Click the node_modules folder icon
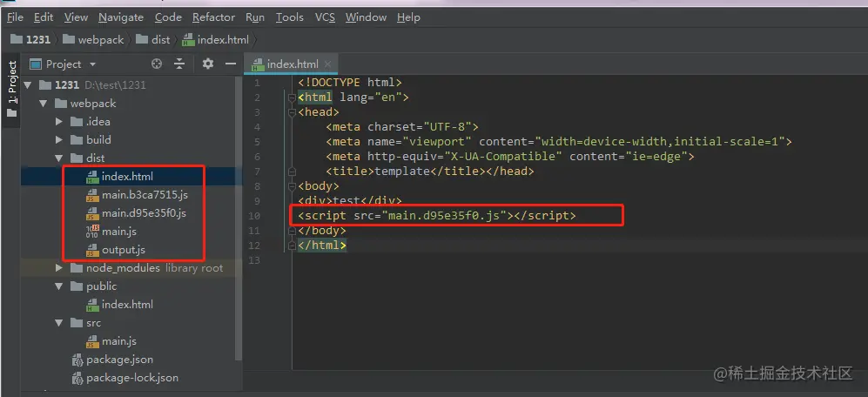868x397 pixels. (77, 268)
